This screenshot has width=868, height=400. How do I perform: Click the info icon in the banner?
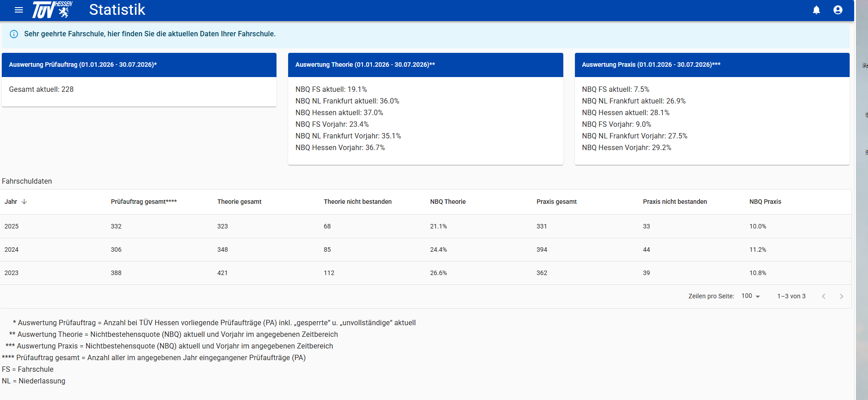click(x=14, y=34)
